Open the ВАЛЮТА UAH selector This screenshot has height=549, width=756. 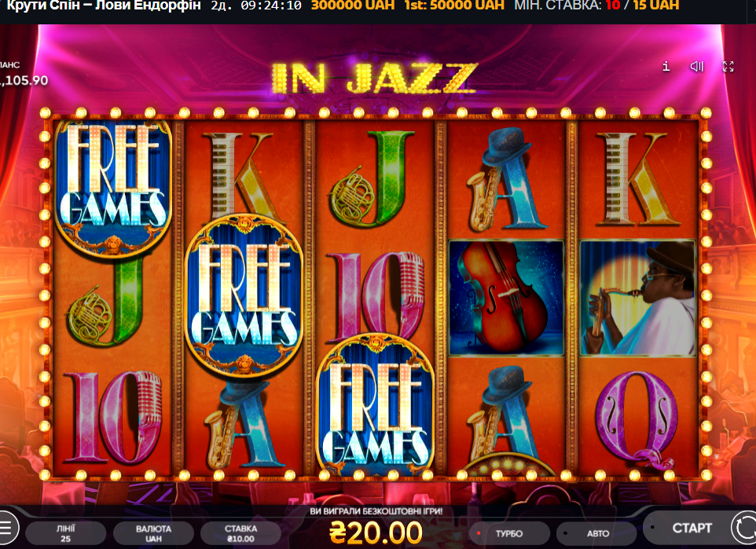153,533
